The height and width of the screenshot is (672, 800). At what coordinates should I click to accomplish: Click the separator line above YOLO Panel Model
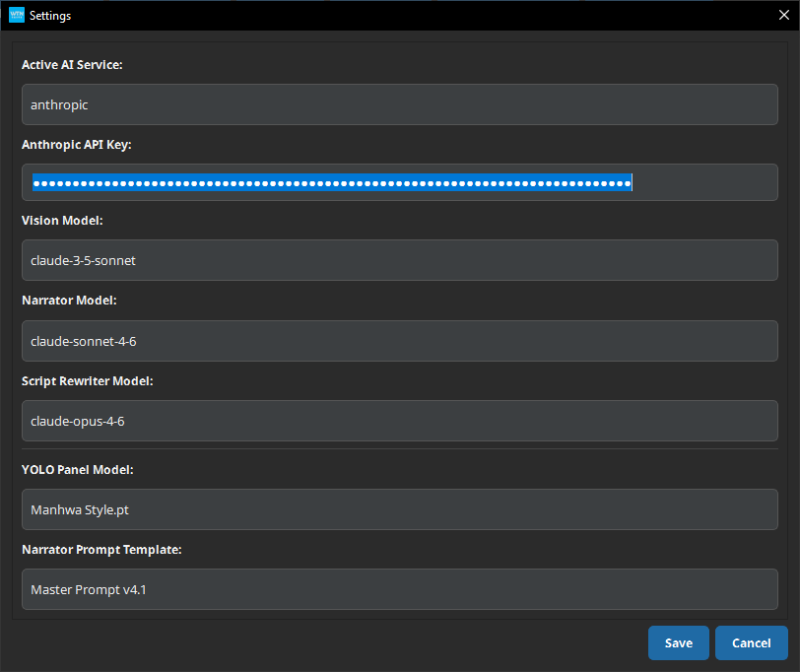399,449
